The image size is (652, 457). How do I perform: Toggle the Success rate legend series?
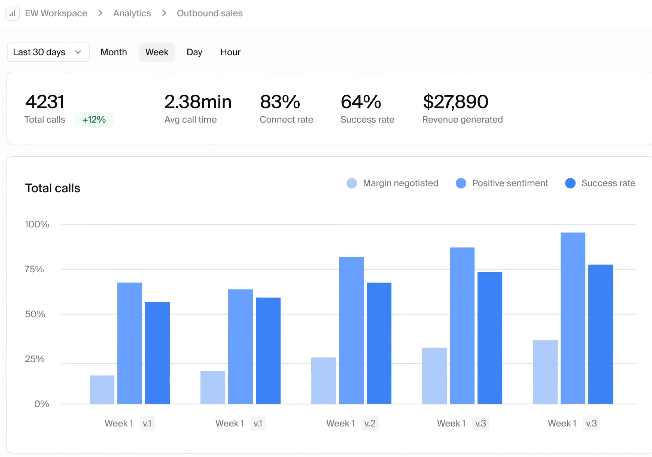tap(599, 183)
